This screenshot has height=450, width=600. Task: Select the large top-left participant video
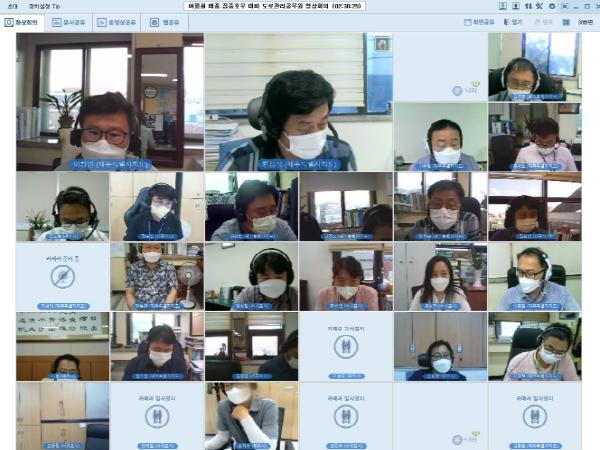(110, 102)
